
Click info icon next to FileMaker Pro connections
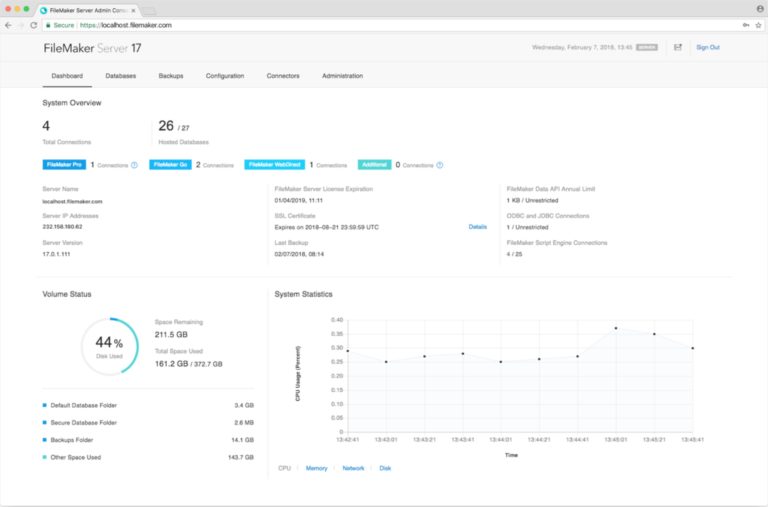coord(134,165)
